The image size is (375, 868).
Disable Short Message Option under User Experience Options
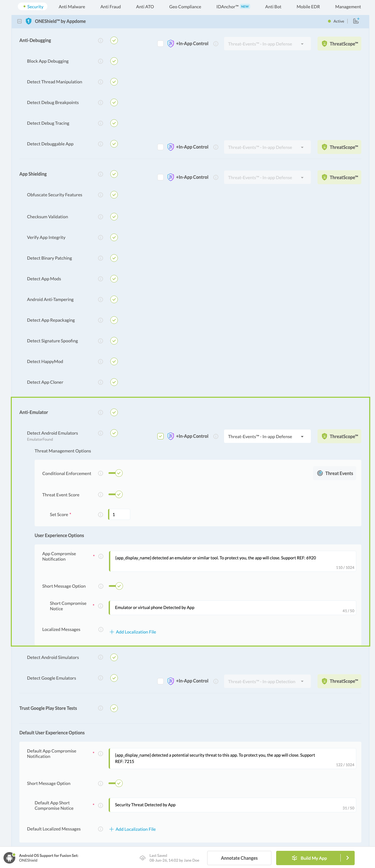(116, 586)
